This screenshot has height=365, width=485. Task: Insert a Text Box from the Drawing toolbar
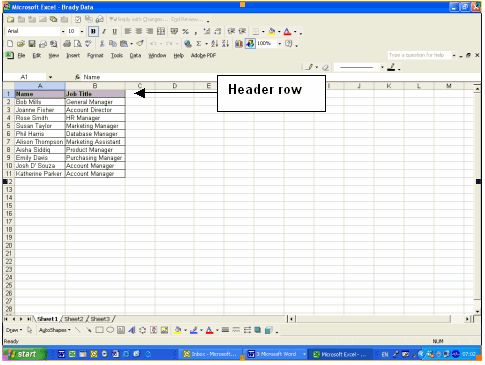pos(121,330)
